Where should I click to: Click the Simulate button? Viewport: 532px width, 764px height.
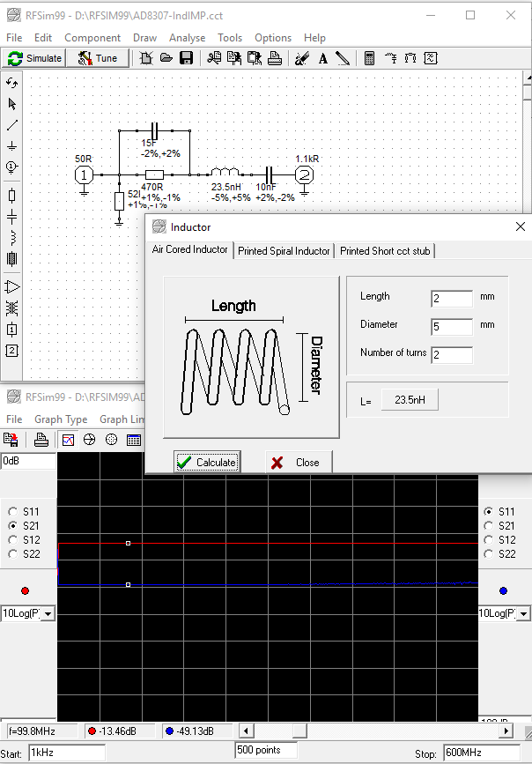coord(35,58)
